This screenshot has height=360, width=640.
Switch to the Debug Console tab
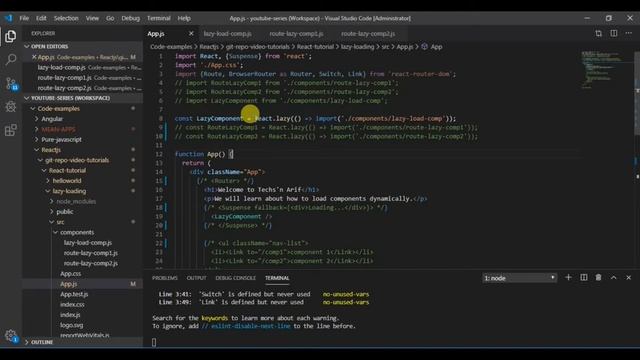tap(236, 278)
